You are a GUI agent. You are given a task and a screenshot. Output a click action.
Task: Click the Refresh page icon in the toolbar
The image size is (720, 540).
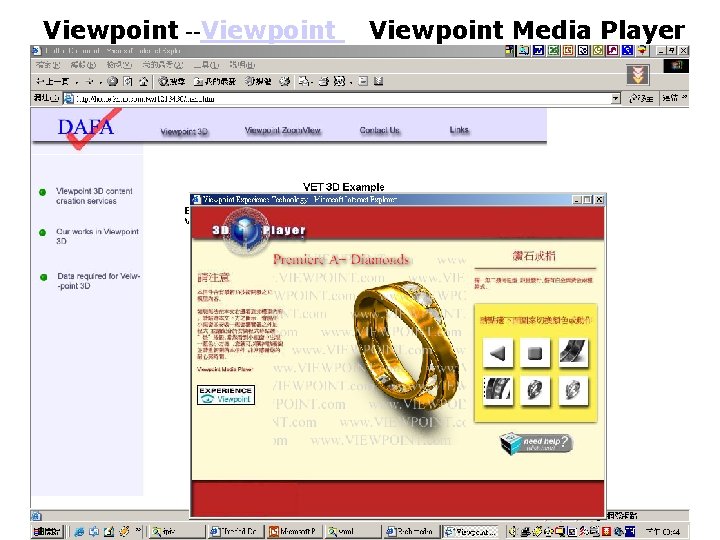point(128,82)
